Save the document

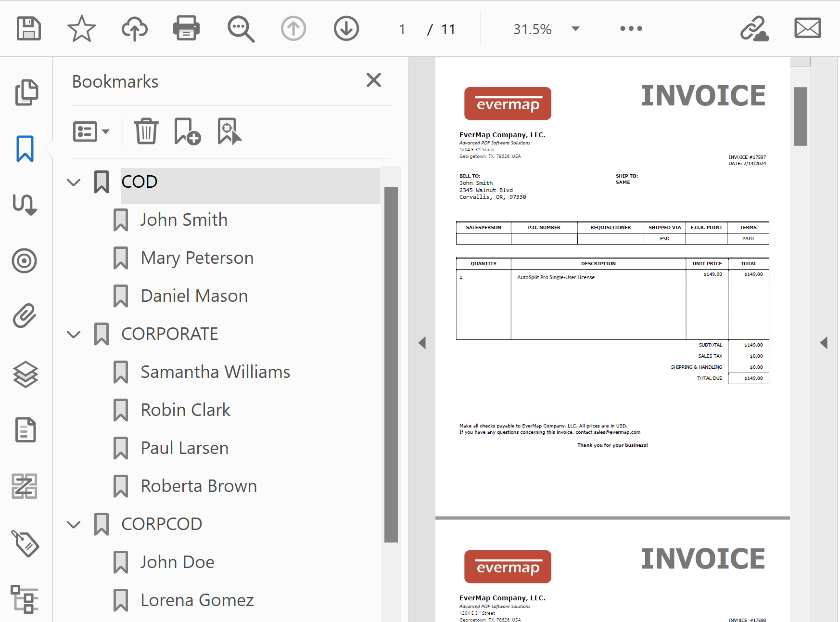pos(28,28)
